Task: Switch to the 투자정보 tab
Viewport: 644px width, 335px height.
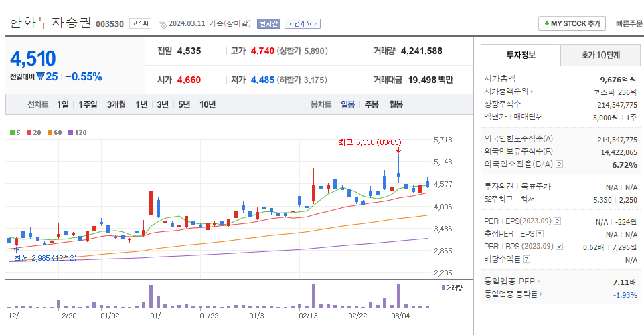Action: [520, 55]
